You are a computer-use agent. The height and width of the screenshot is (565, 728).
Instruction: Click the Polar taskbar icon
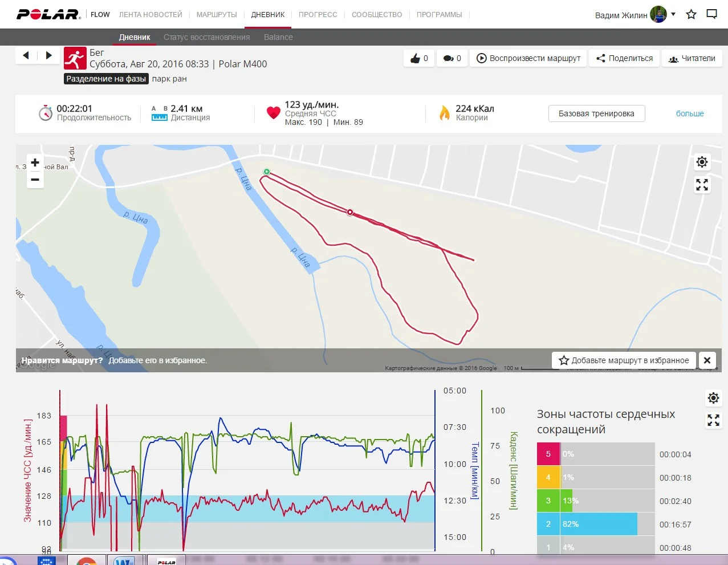tap(166, 560)
